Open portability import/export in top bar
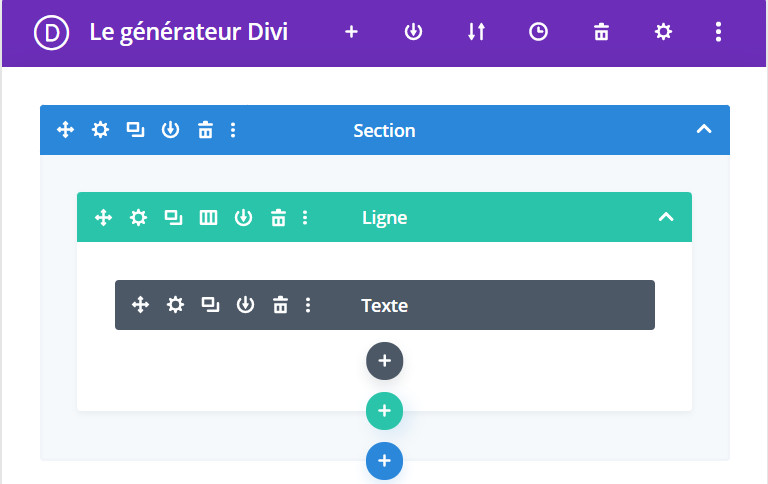Screen dimensions: 768x484 point(476,32)
